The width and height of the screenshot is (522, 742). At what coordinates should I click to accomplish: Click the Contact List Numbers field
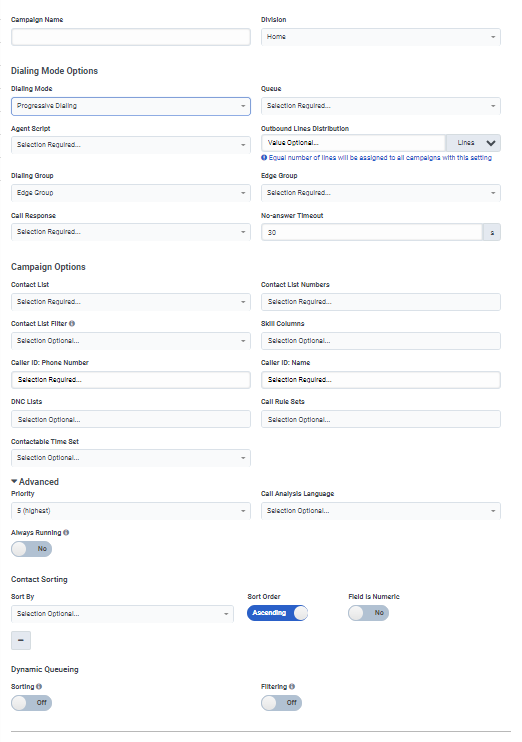(380, 302)
